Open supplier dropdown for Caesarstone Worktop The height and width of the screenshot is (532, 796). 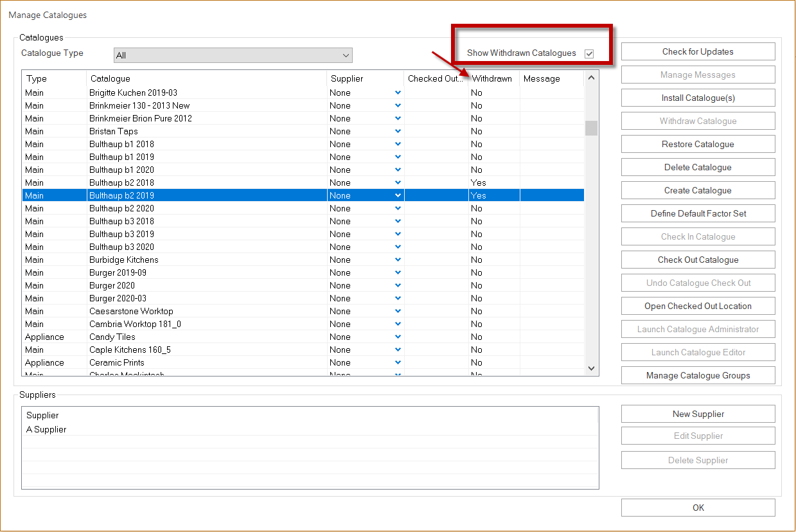(398, 311)
